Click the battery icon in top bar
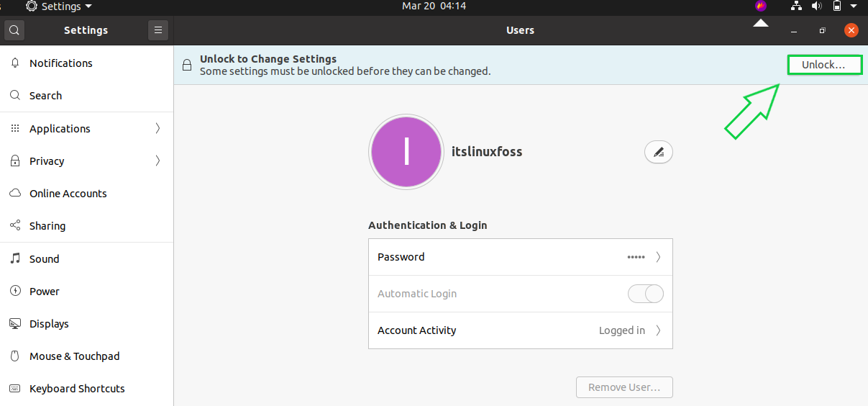This screenshot has height=406, width=868. 837,6
